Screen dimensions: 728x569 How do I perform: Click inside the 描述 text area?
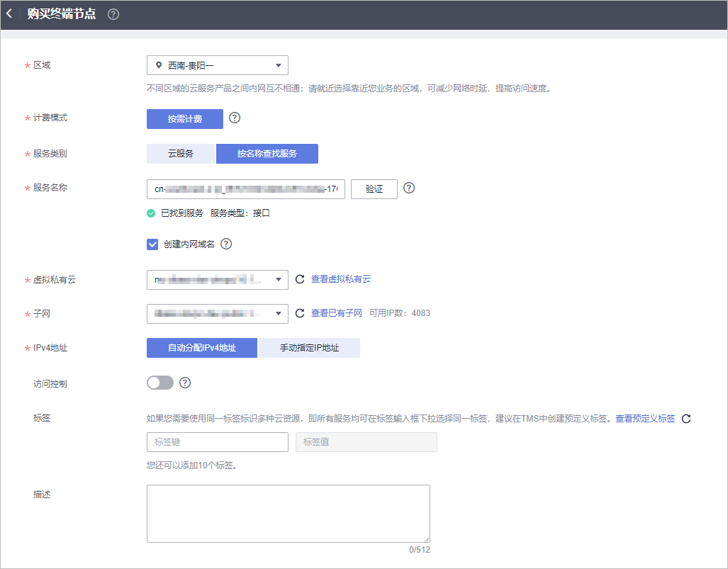click(x=289, y=514)
